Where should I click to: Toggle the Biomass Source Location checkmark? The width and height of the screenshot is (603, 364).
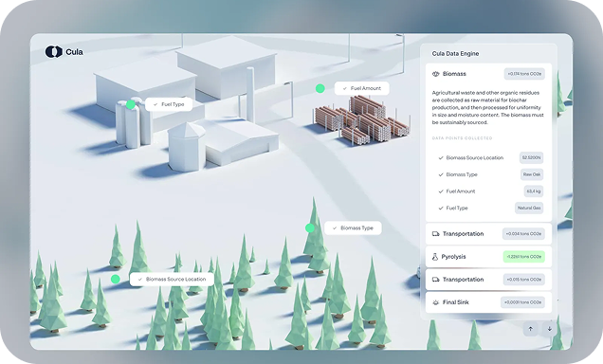click(441, 157)
